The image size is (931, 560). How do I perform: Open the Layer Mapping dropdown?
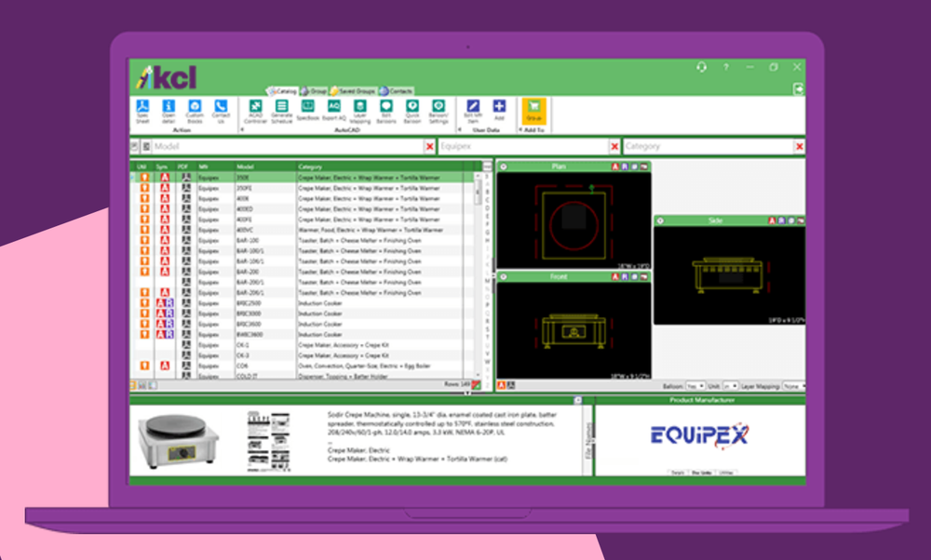(792, 386)
